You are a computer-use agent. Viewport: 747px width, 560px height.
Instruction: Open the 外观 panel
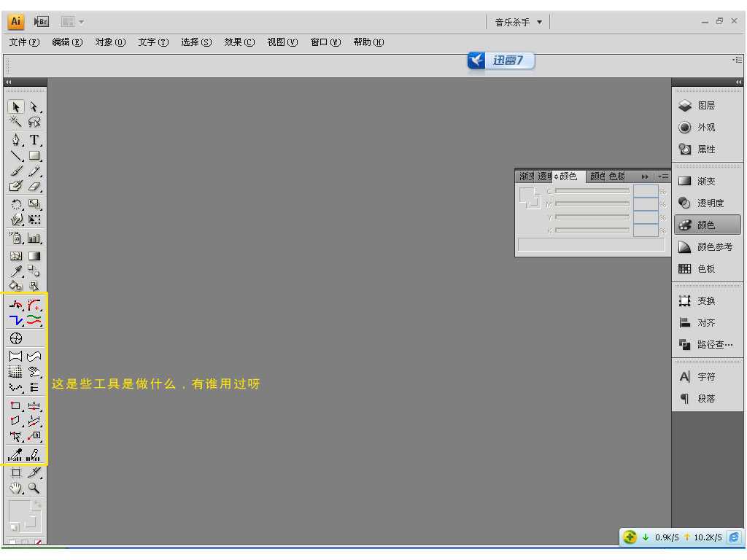pos(707,127)
